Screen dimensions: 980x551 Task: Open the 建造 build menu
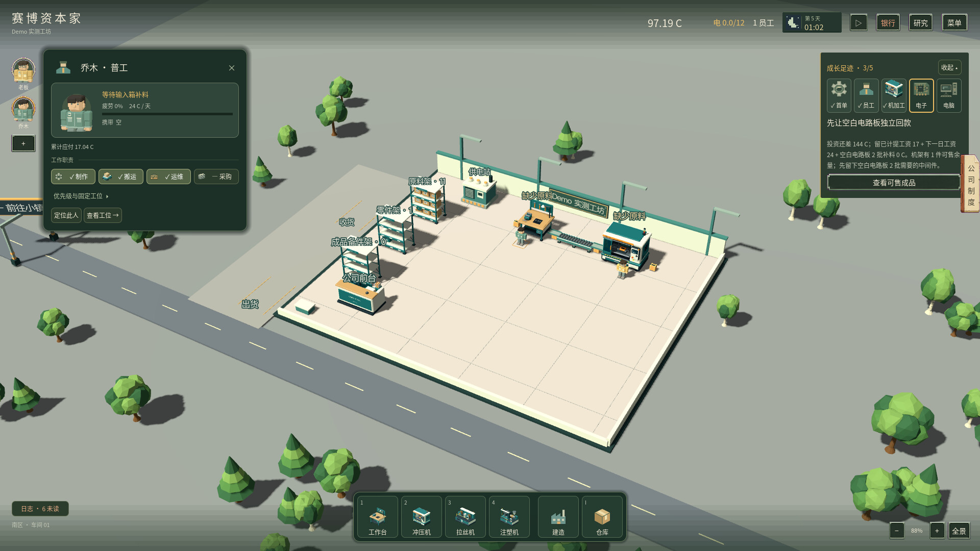click(x=558, y=517)
